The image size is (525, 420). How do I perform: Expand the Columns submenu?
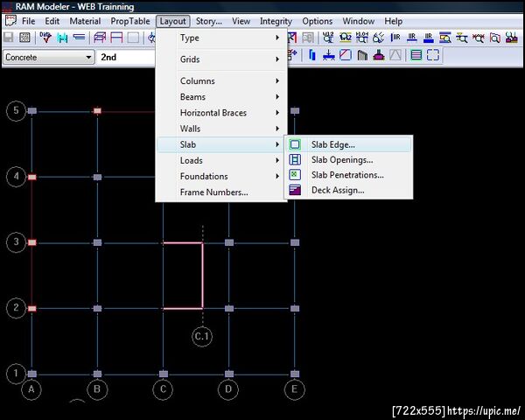tap(221, 80)
